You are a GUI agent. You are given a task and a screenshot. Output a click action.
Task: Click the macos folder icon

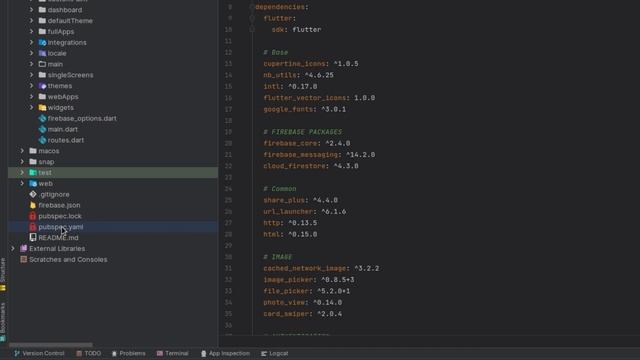point(33,151)
